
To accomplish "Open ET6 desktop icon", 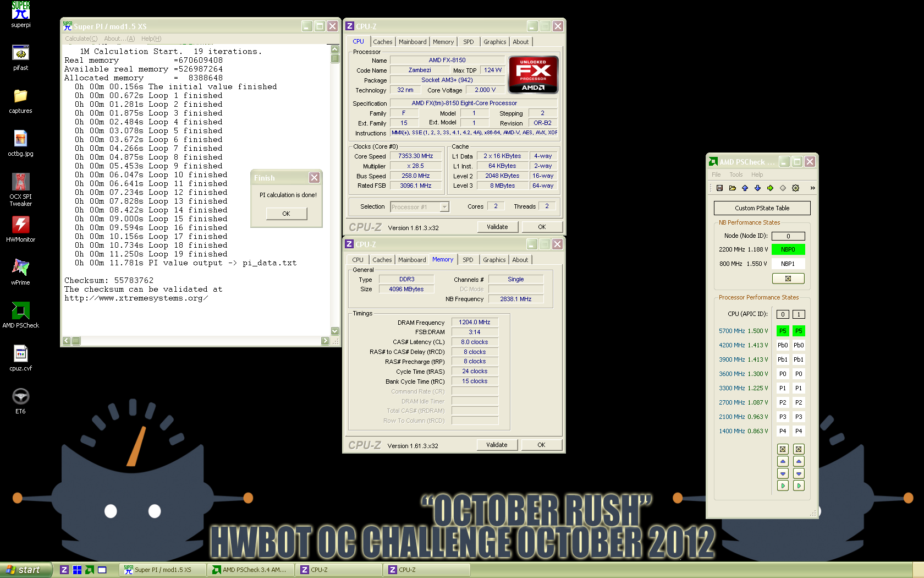I will [x=21, y=401].
